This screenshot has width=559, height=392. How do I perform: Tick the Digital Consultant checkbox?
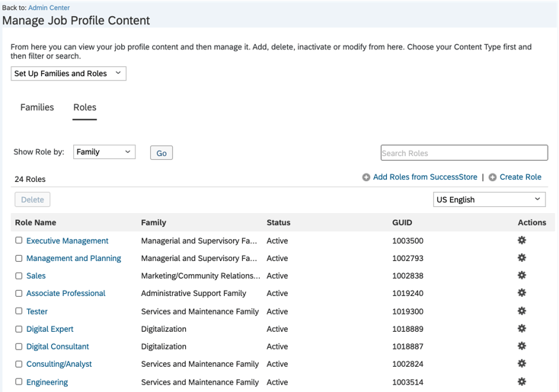(19, 346)
